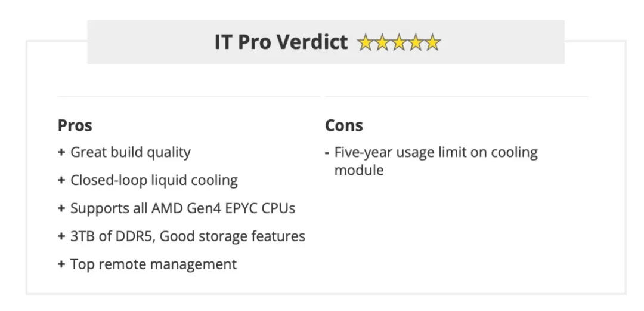
Task: Click the plus beside Great build quality
Action: (61, 152)
